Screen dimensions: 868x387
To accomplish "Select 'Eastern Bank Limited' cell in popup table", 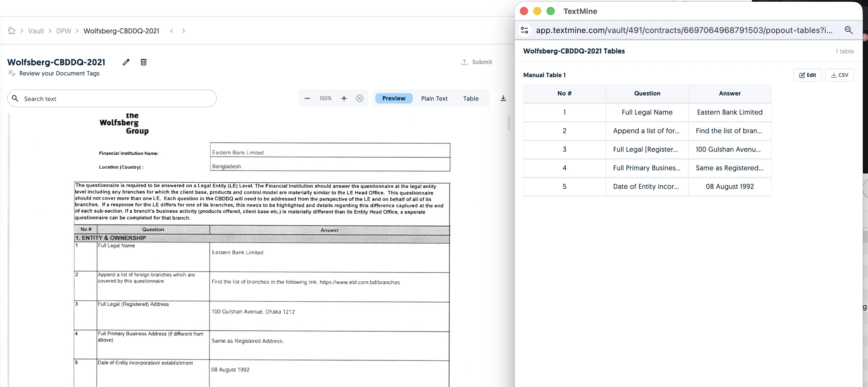I will tap(730, 112).
